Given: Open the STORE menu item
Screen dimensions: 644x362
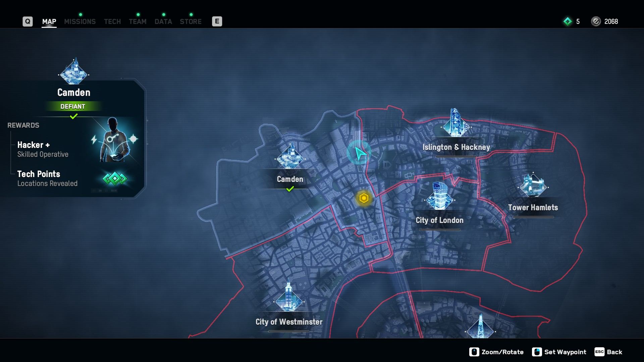Looking at the screenshot, I should [x=191, y=21].
